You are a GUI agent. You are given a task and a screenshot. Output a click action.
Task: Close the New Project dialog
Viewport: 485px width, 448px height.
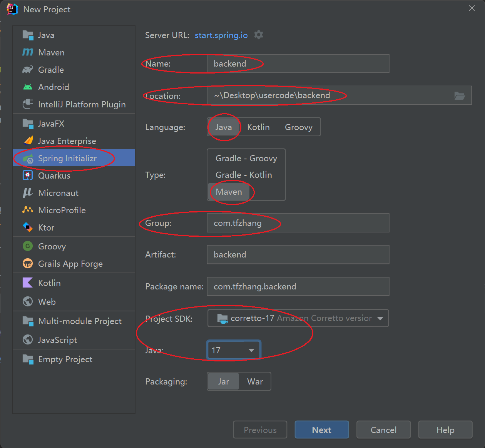472,8
